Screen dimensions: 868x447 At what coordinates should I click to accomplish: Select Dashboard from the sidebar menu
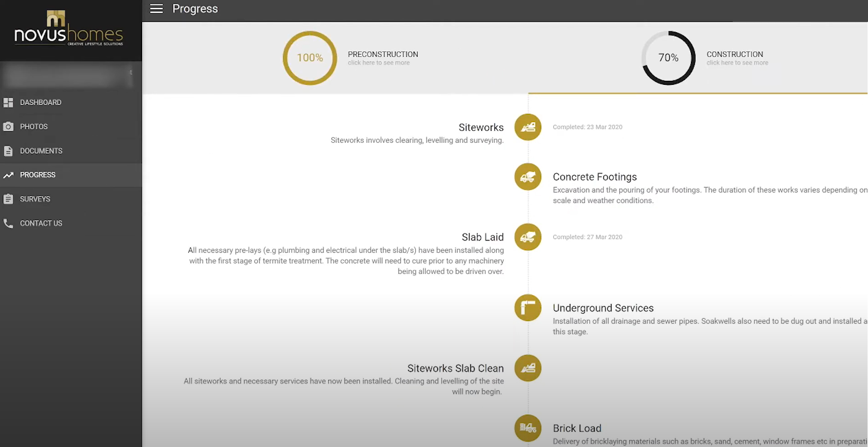point(40,102)
